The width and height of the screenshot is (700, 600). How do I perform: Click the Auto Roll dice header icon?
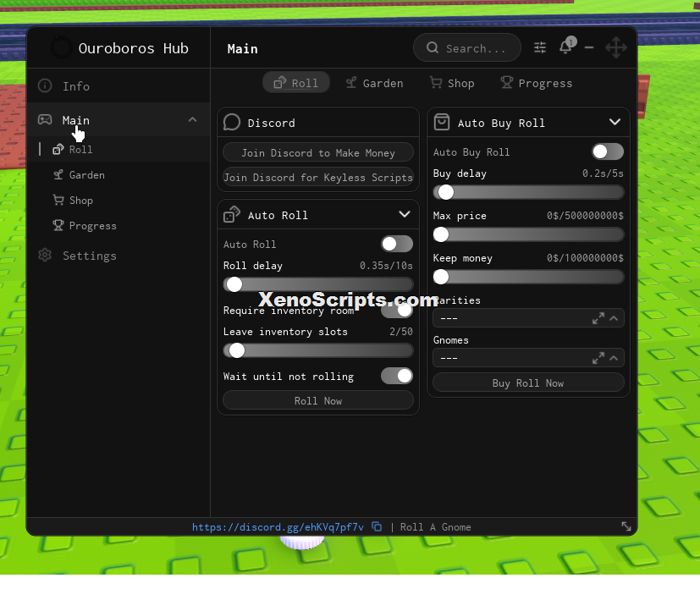click(x=232, y=214)
